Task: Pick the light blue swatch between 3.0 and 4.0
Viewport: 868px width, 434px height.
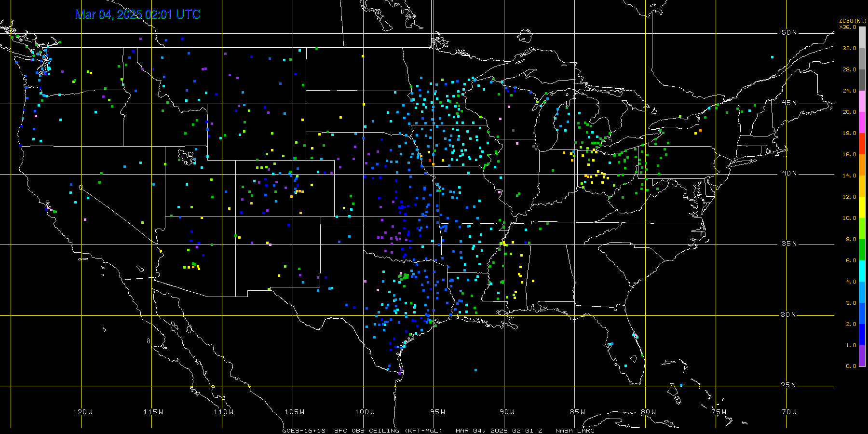Action: click(862, 292)
